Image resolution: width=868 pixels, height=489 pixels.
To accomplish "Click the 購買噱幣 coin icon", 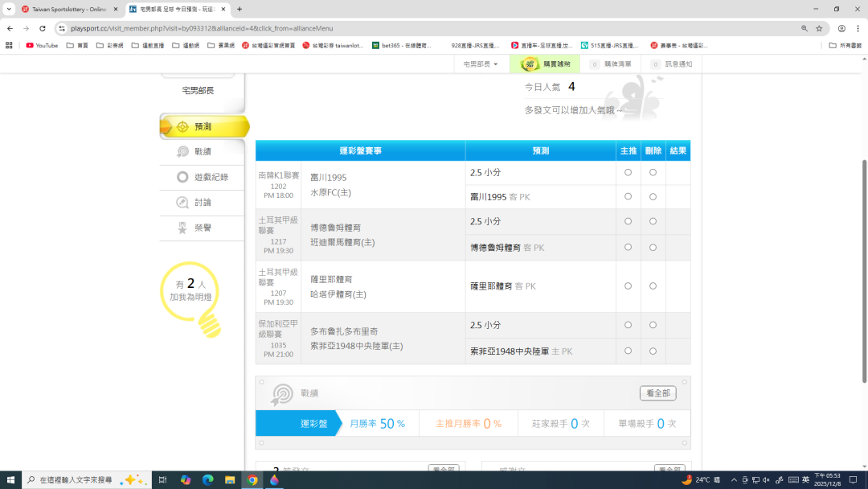I will click(530, 64).
